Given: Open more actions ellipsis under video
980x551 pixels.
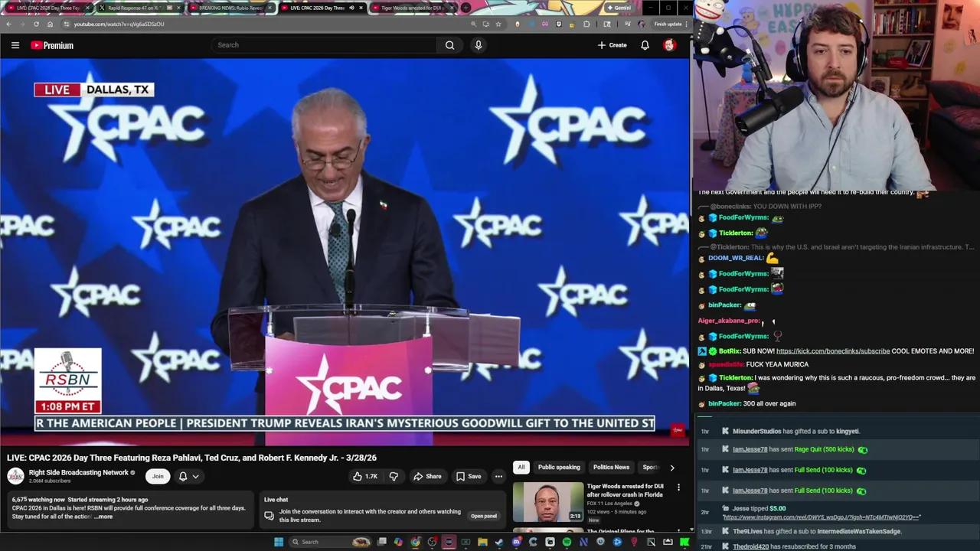Looking at the screenshot, I should tap(498, 476).
